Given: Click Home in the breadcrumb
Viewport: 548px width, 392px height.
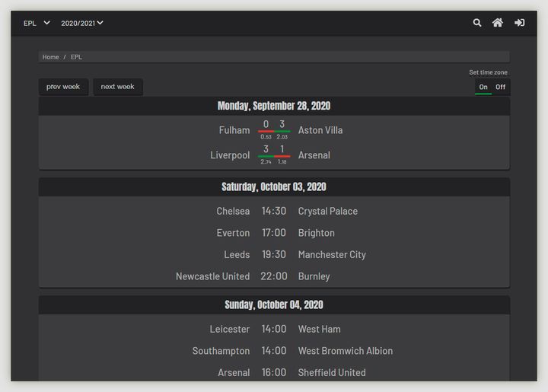Looking at the screenshot, I should [x=50, y=57].
